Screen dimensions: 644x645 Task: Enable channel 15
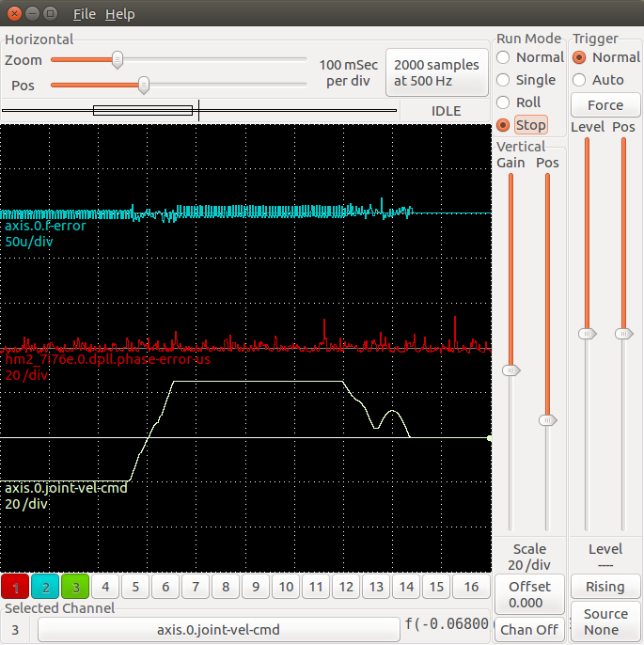coord(436,586)
